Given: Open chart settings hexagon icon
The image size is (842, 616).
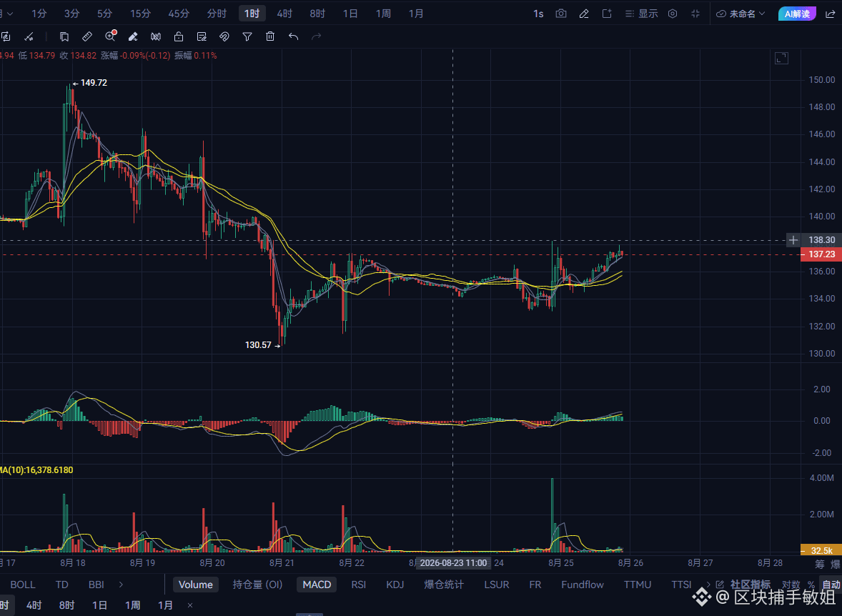Looking at the screenshot, I should [673, 14].
